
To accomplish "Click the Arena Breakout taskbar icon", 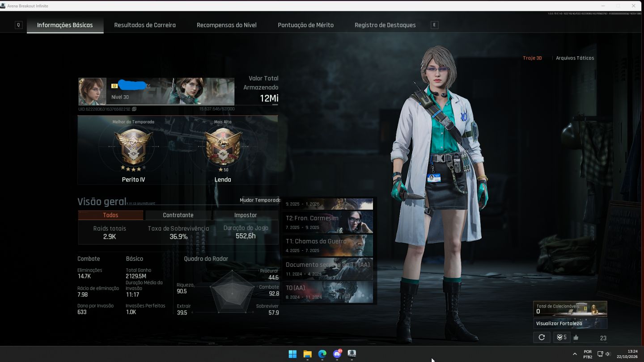I will 352,354.
